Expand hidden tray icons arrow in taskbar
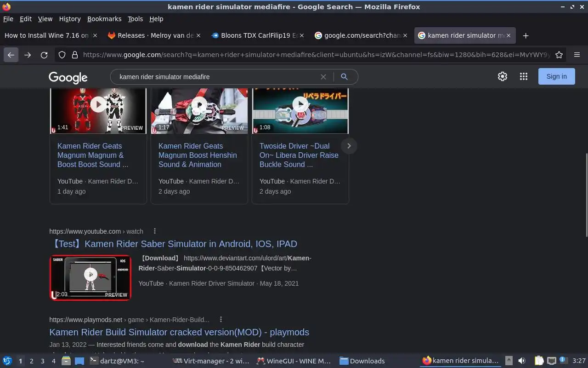Screen dimensions: 588x368 pyautogui.click(x=509, y=361)
